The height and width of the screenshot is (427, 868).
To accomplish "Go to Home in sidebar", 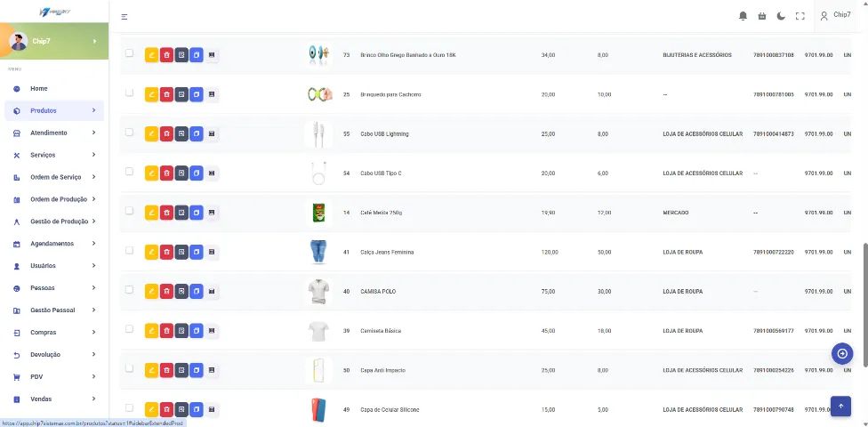I will [54, 89].
